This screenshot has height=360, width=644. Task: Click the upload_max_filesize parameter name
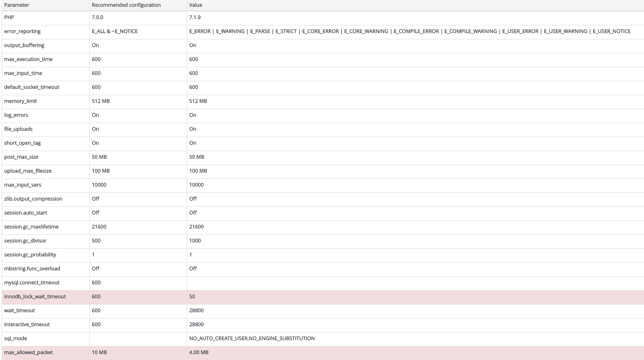[28, 171]
